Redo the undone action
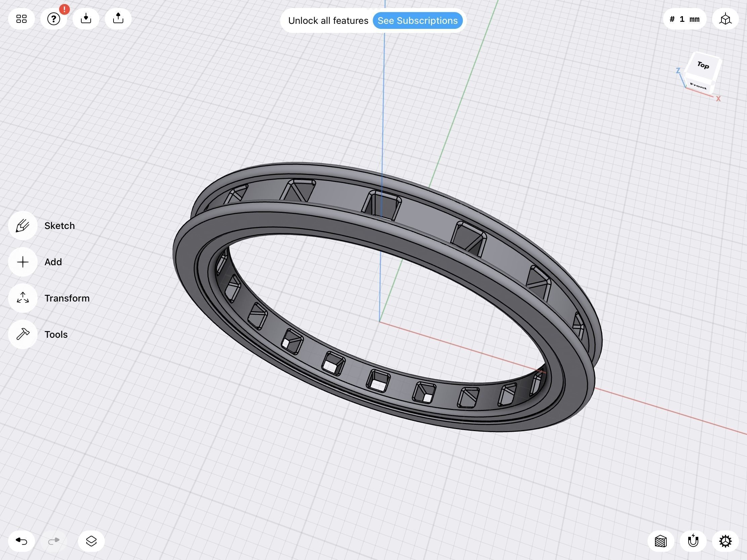Image resolution: width=747 pixels, height=560 pixels. 53,541
